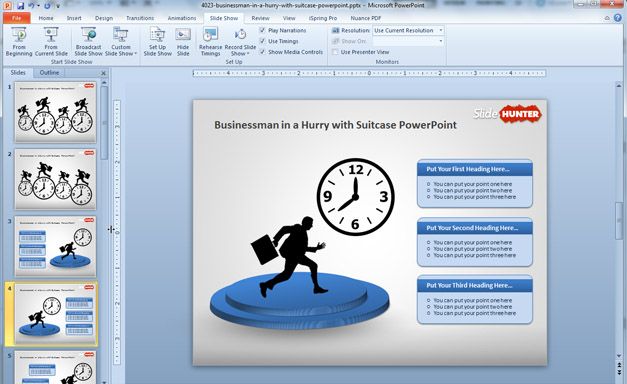The width and height of the screenshot is (627, 384).
Task: Select slide 4 thumbnail
Action: [x=56, y=314]
